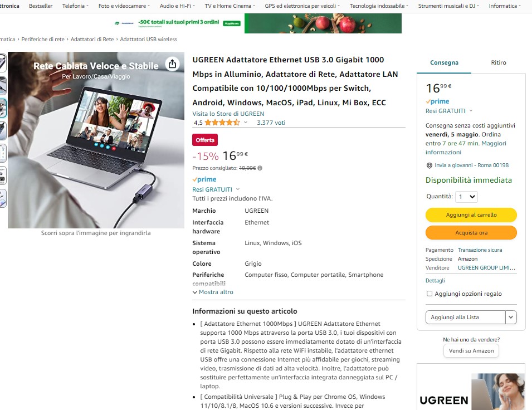Open the Informatica category menu
This screenshot has width=532, height=410.
pos(505,6)
